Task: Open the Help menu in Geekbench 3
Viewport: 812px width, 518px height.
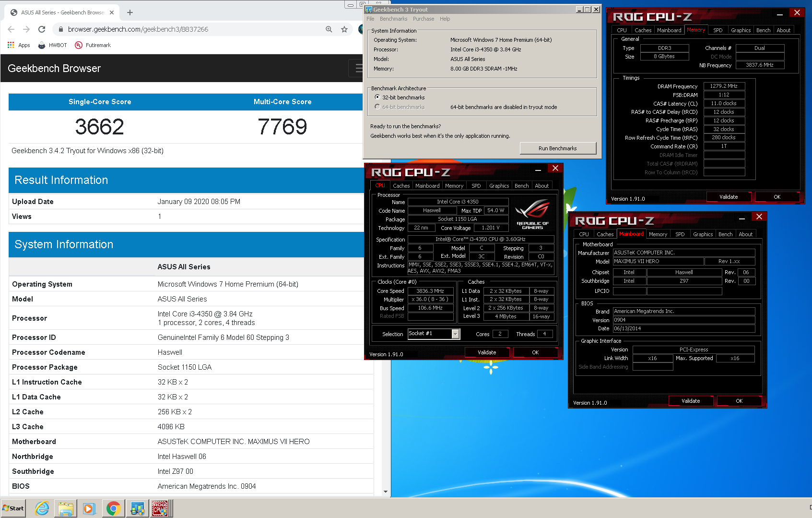Action: (445, 19)
